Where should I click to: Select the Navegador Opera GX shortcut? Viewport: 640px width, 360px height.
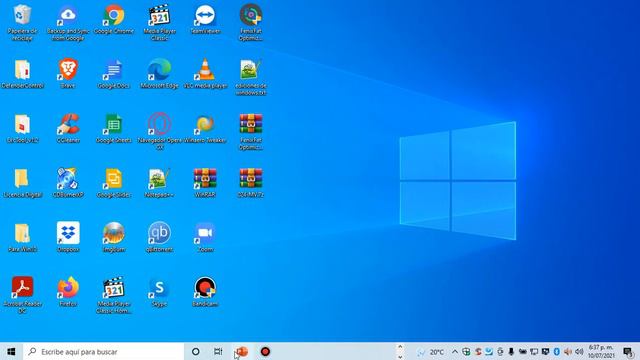pos(159,132)
